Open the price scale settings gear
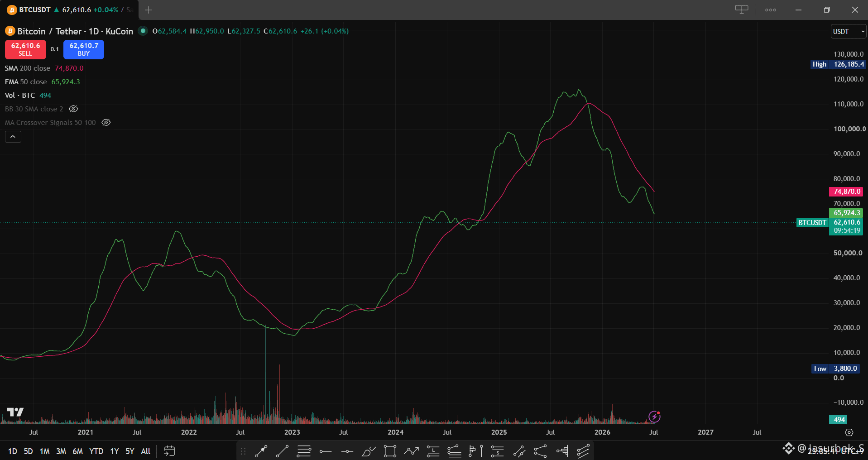Viewport: 868px width, 460px height. tap(849, 432)
